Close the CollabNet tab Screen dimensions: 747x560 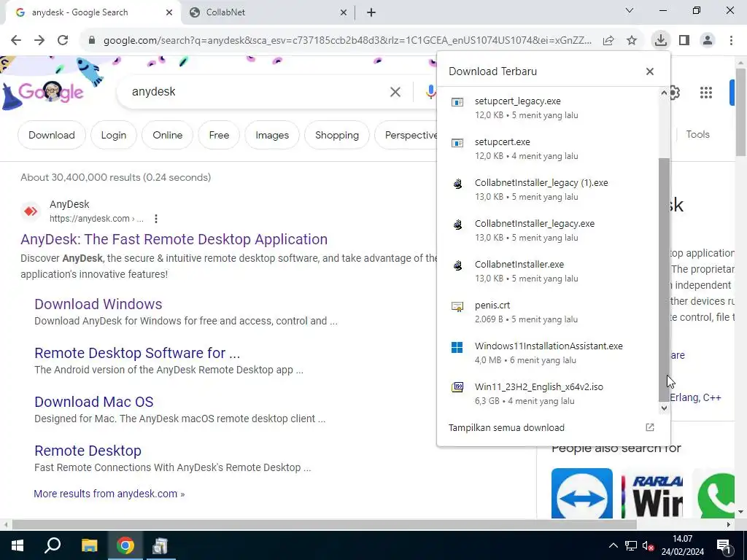click(x=344, y=12)
